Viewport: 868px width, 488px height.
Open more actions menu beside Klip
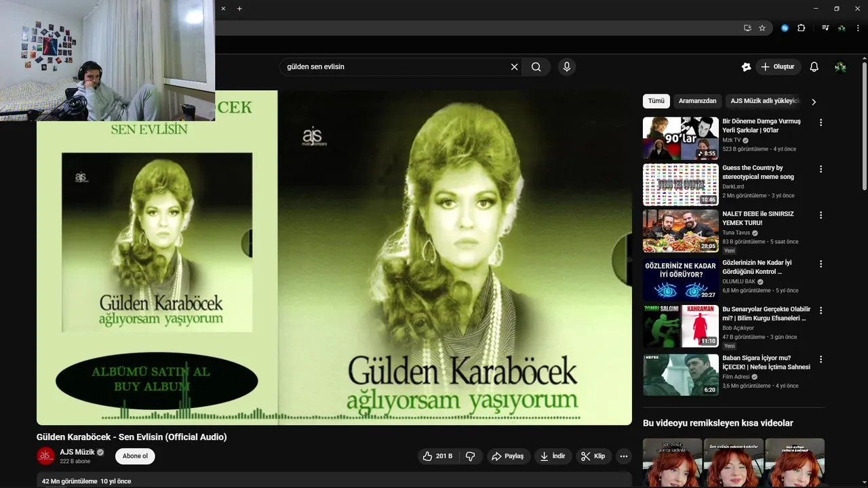[x=624, y=456]
